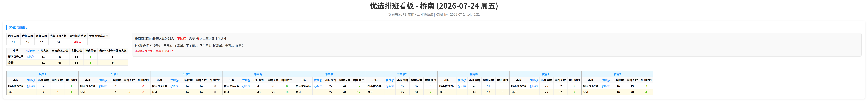
Task: Select the 早餐1 time slot table header
Action: (114, 74)
